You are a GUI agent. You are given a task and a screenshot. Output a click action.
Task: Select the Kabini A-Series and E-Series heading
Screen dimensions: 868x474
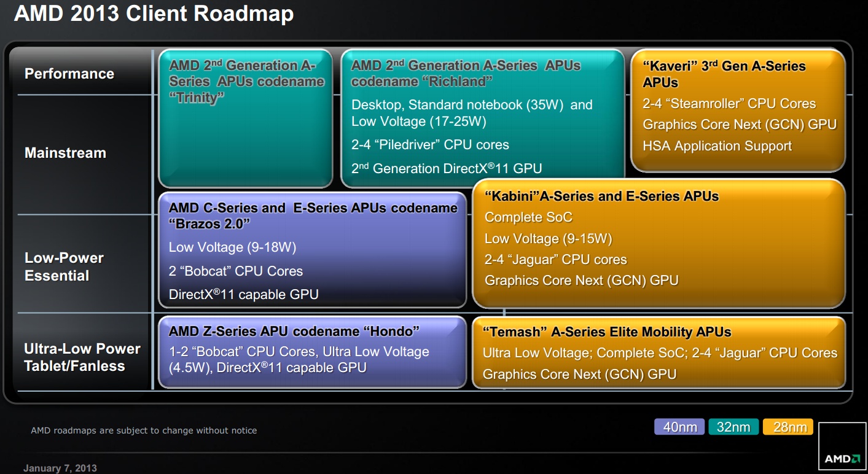[x=601, y=196]
